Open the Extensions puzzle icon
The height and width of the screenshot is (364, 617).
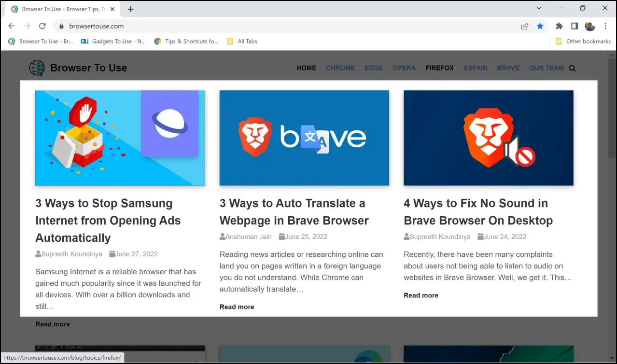(560, 26)
